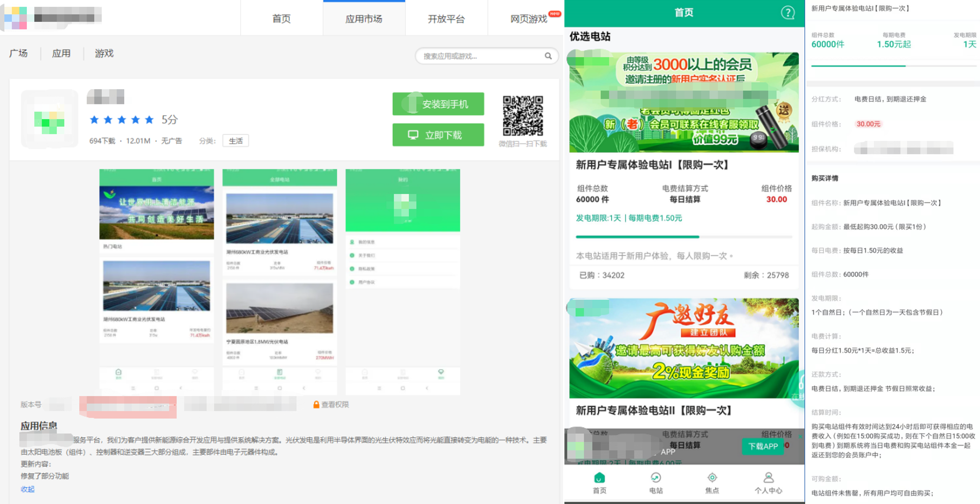Screen dimensions: 980x504
Task: Select the 游戏 sub-menu
Action: (x=104, y=53)
